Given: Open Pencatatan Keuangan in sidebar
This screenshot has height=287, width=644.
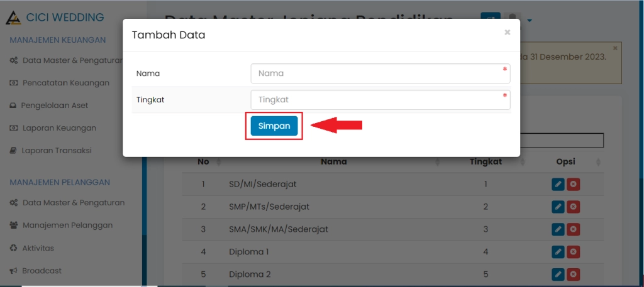Looking at the screenshot, I should tap(65, 82).
